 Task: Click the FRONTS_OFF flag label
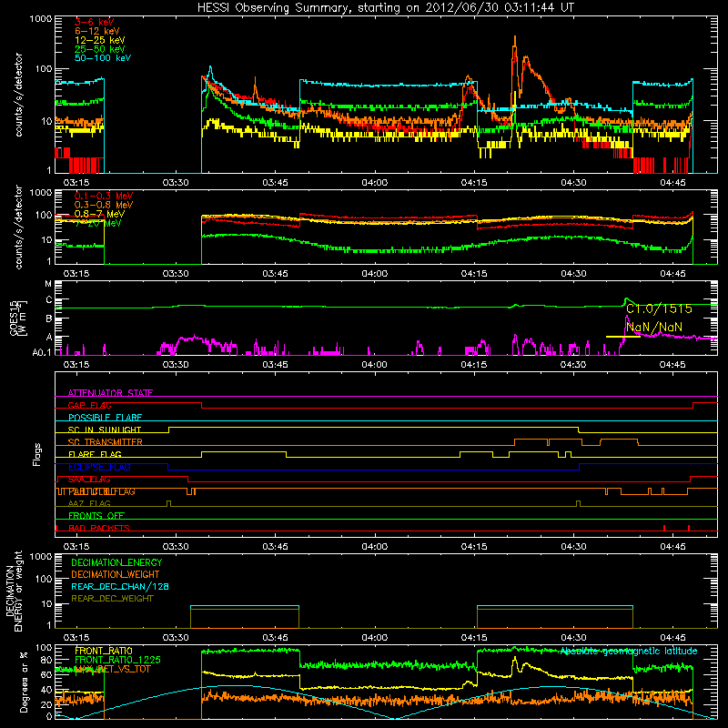click(96, 516)
